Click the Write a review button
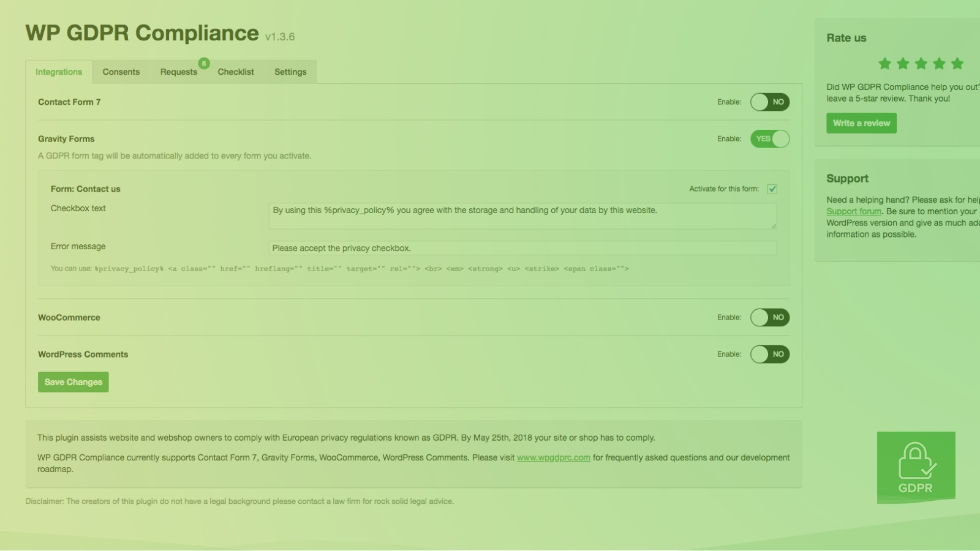Image resolution: width=980 pixels, height=551 pixels. coord(861,123)
